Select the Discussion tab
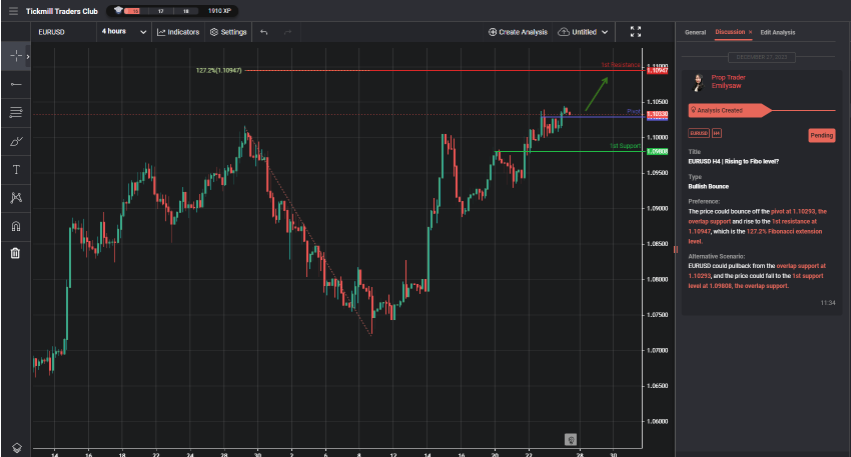The width and height of the screenshot is (851, 457). (x=730, y=32)
